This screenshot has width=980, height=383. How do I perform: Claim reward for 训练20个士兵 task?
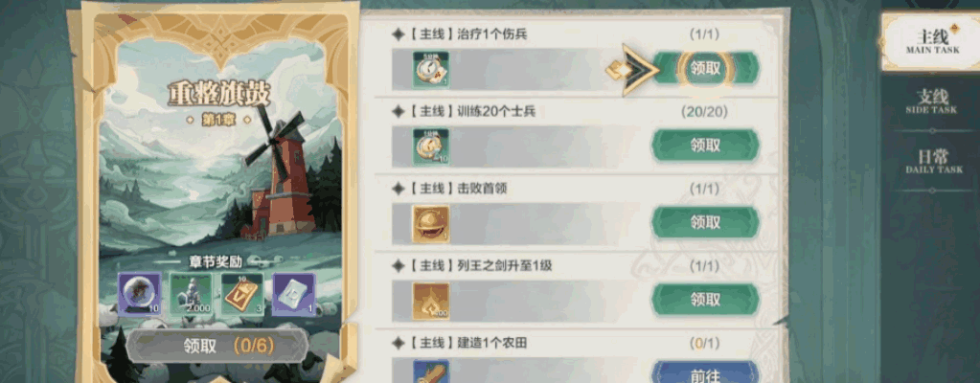(x=706, y=146)
